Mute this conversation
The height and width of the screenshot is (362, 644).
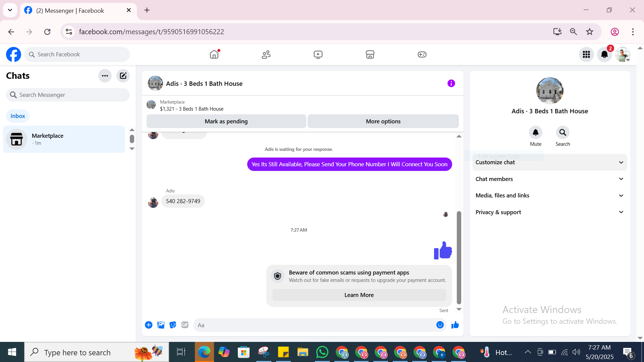(536, 133)
